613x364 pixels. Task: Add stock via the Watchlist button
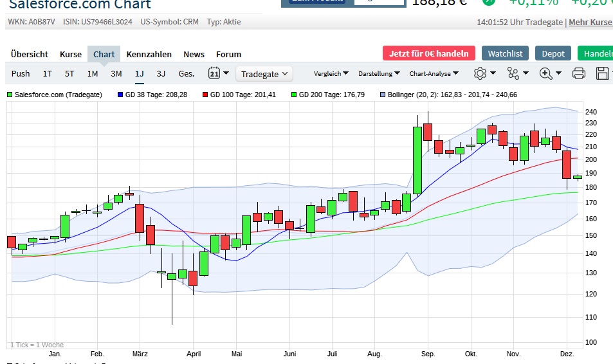(x=505, y=53)
